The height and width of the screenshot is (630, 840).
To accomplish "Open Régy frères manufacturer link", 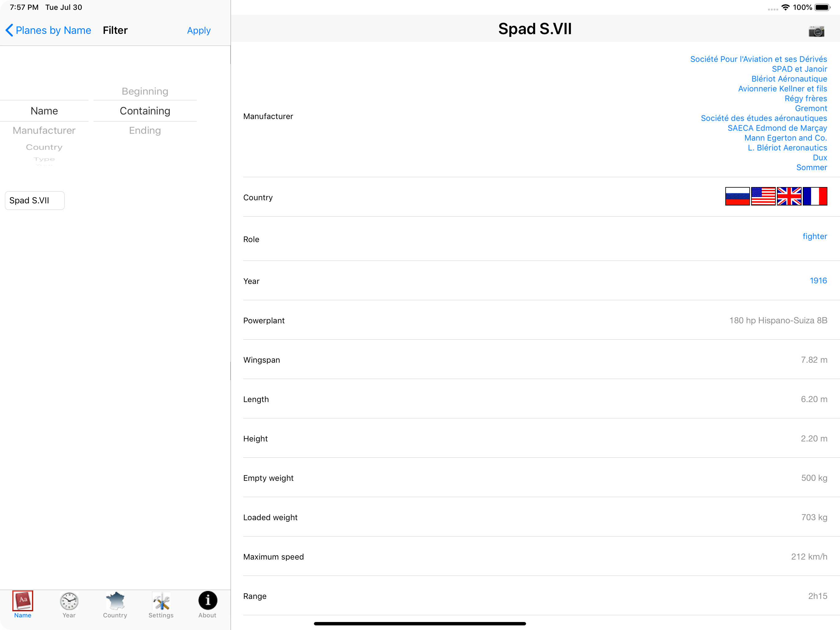I will click(806, 98).
